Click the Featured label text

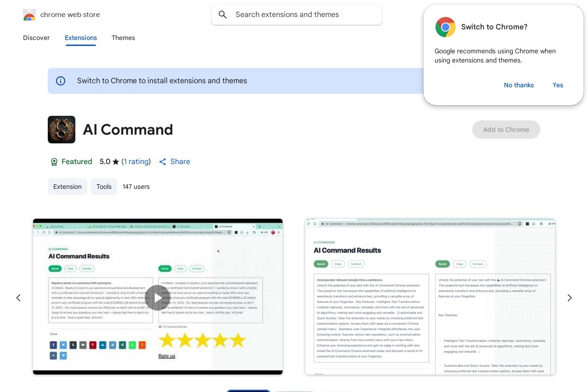77,162
